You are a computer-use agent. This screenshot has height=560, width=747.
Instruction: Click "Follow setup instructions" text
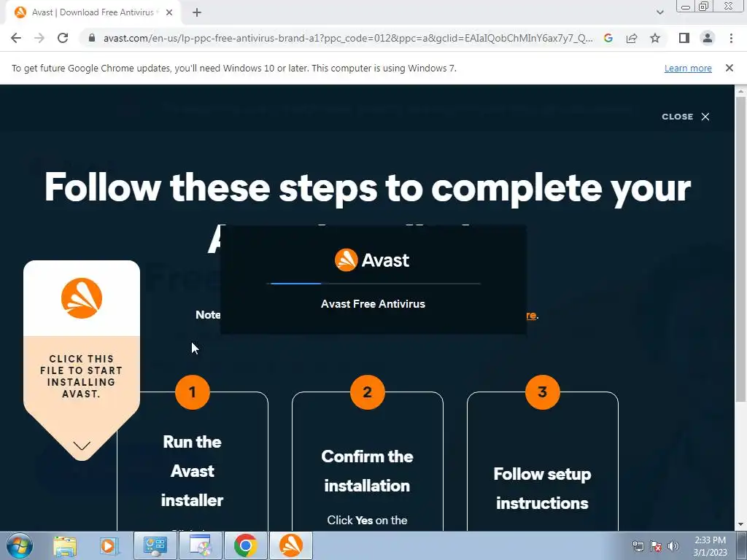click(542, 489)
